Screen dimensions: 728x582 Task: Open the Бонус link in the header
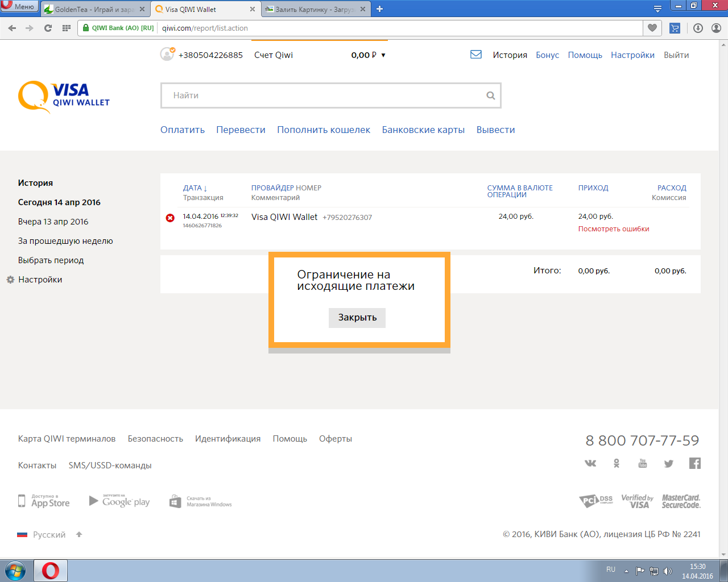coord(547,55)
